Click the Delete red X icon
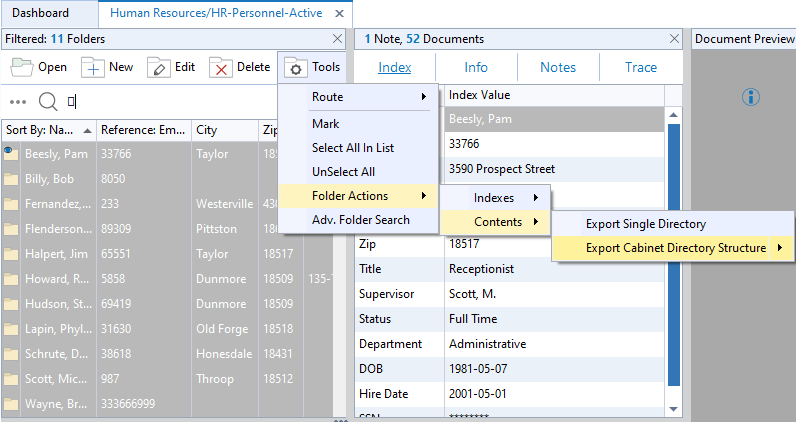Image resolution: width=796 pixels, height=422 pixels. point(221,67)
